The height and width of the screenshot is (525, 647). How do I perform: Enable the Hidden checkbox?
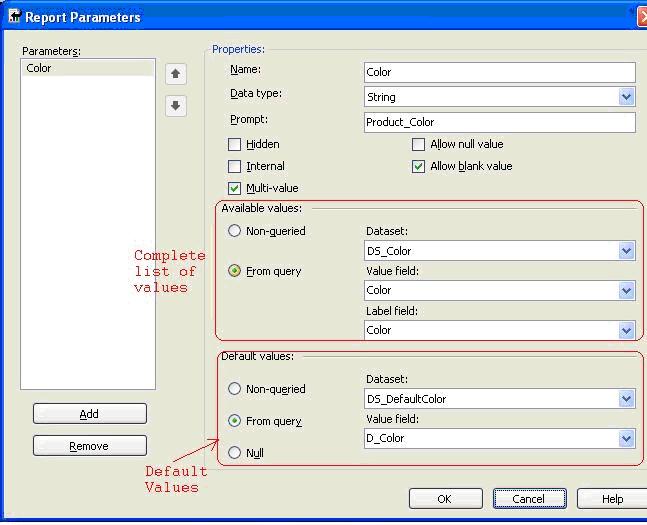234,144
